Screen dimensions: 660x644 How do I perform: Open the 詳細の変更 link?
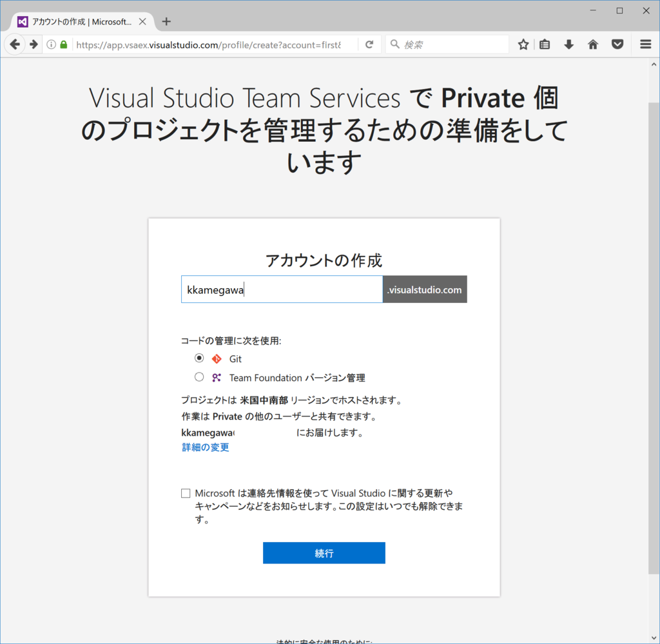pyautogui.click(x=206, y=447)
